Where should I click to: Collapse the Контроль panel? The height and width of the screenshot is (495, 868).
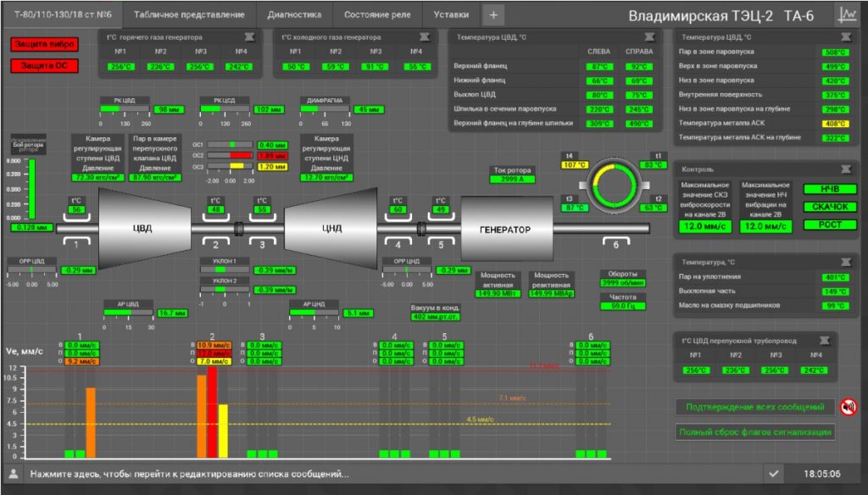click(x=846, y=169)
